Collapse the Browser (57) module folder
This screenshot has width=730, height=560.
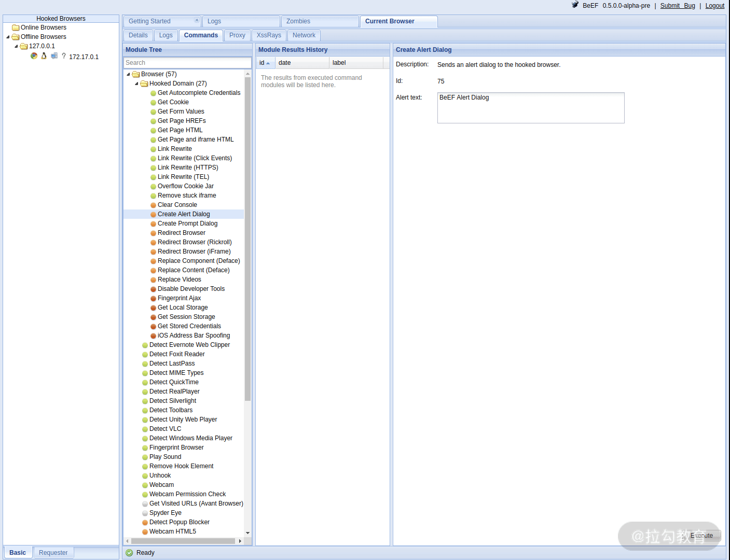pyautogui.click(x=128, y=74)
